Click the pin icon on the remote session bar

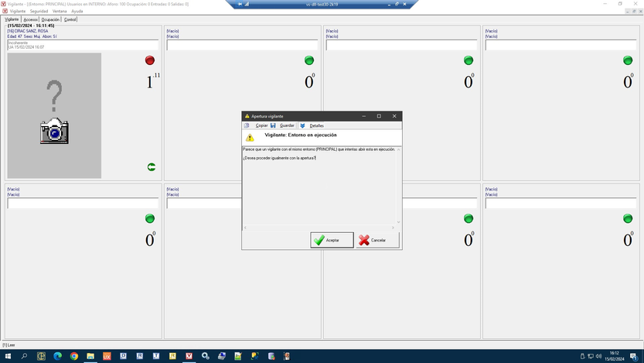pyautogui.click(x=240, y=4)
